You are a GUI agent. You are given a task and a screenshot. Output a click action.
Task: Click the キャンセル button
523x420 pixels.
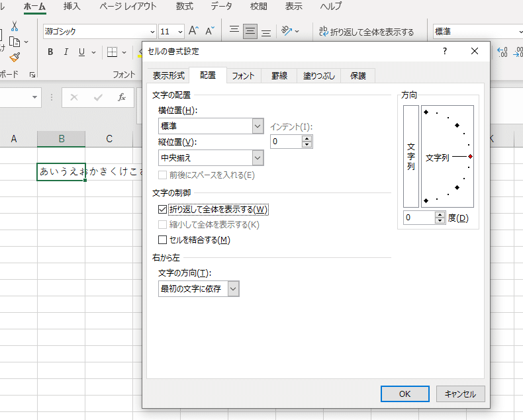click(460, 394)
